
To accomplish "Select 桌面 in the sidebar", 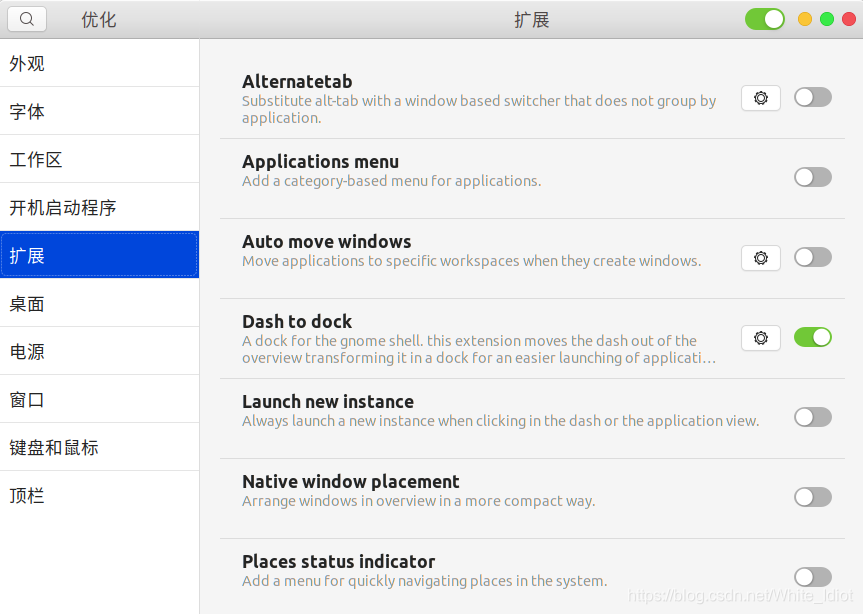I will tap(99, 303).
